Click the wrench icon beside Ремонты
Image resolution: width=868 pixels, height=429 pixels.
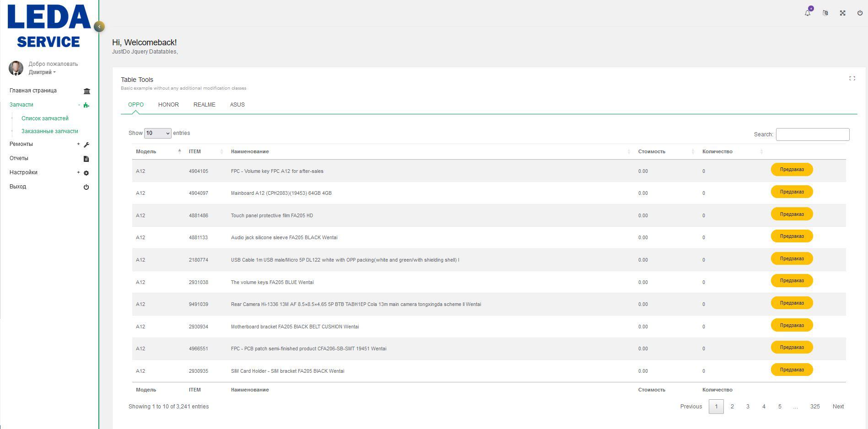pyautogui.click(x=86, y=145)
